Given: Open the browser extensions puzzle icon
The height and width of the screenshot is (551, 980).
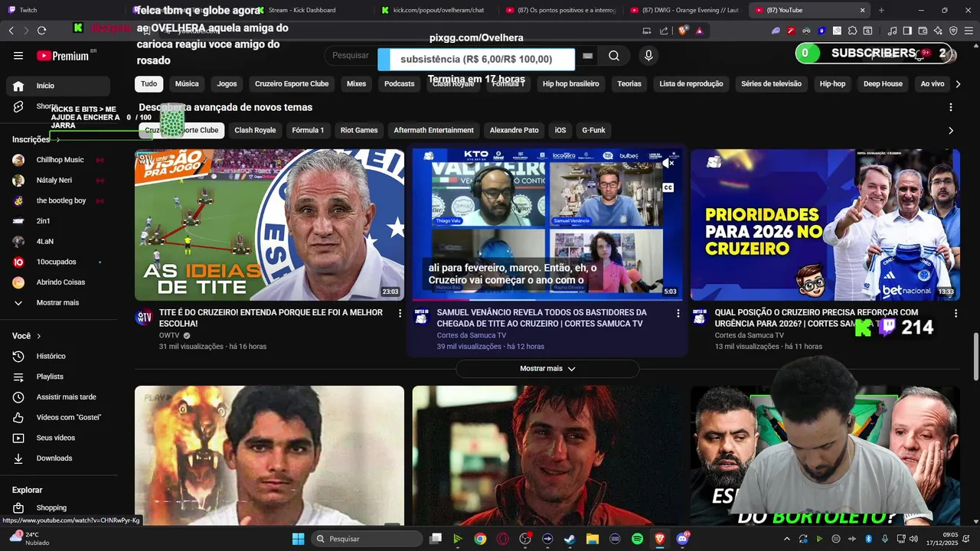Looking at the screenshot, I should pos(852,31).
